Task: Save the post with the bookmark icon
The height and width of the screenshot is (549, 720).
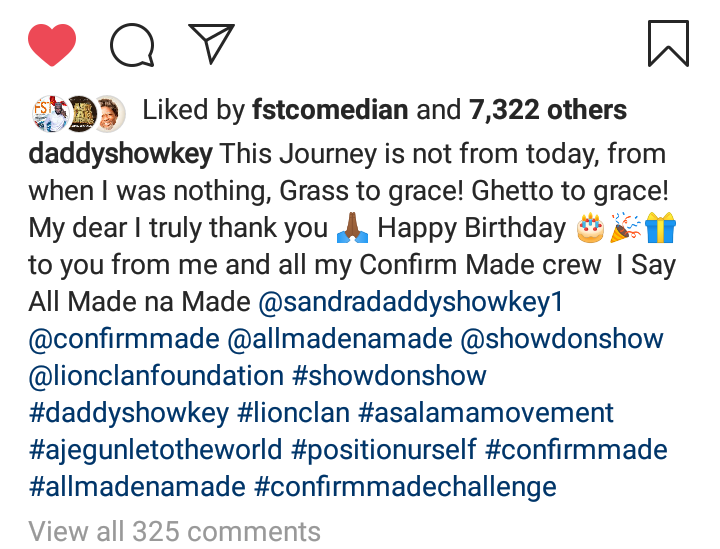Action: click(x=668, y=44)
